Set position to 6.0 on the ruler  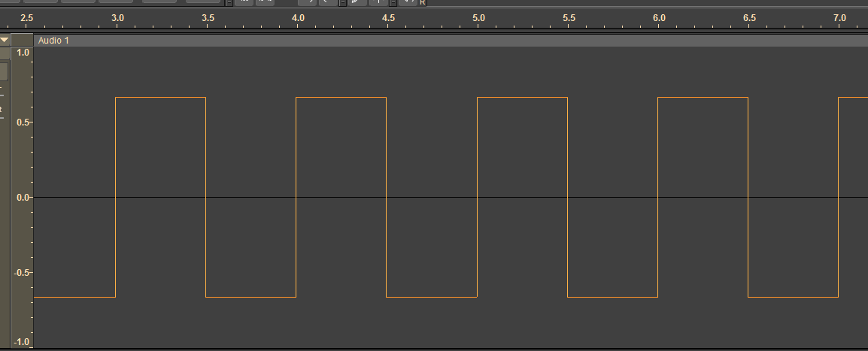pyautogui.click(x=659, y=17)
